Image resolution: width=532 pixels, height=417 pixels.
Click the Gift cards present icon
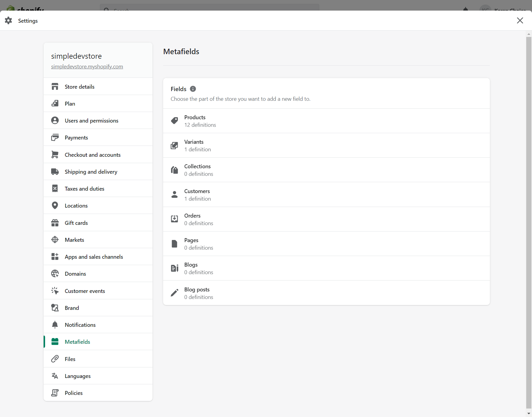pos(55,223)
